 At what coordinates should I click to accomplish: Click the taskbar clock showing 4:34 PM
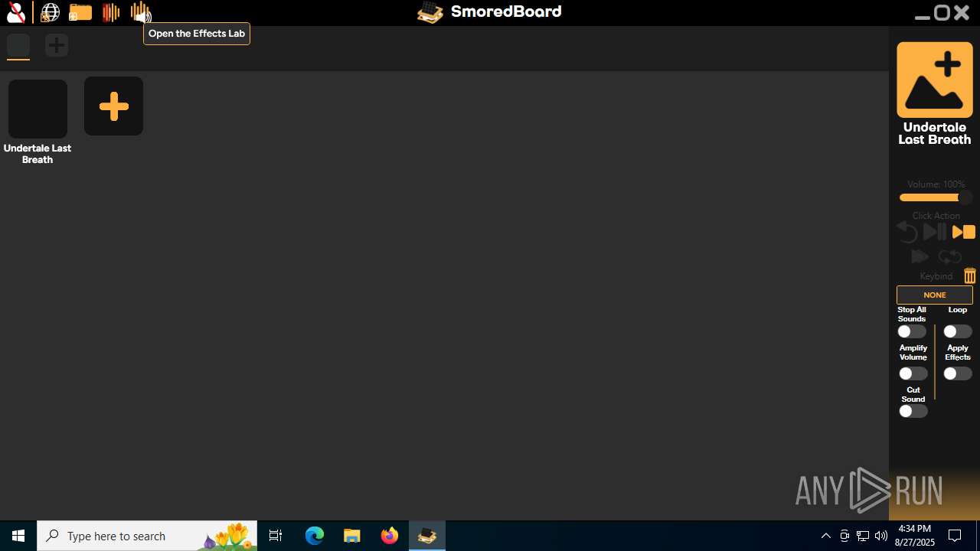pos(915,536)
